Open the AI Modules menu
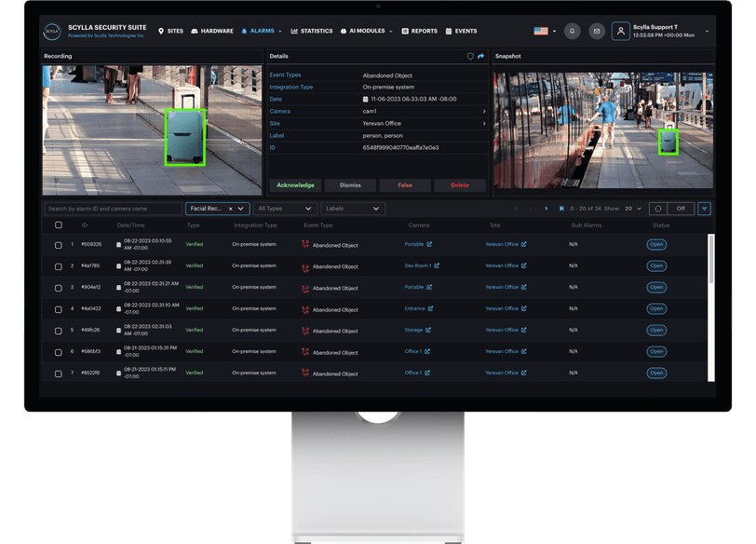 click(x=367, y=31)
